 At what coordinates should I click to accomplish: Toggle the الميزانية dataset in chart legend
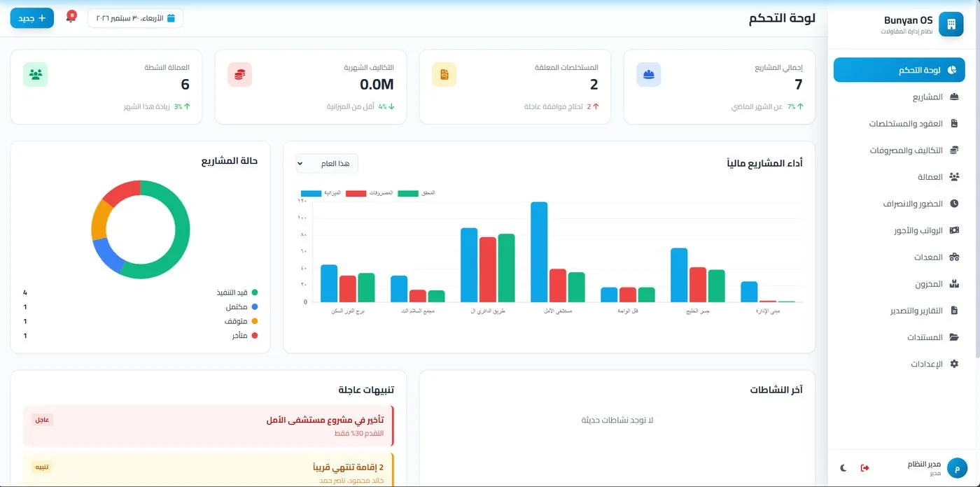(321, 192)
